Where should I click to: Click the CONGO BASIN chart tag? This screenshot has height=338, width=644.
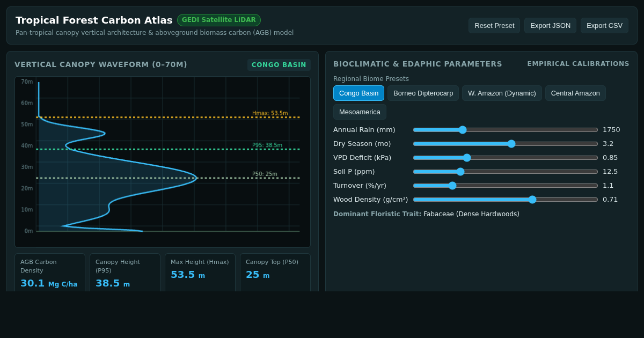click(279, 65)
